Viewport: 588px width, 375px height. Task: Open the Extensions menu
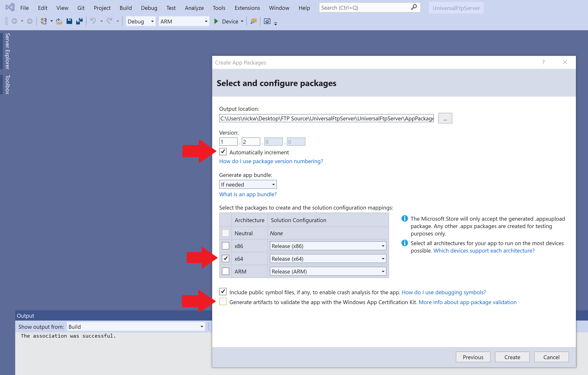tap(247, 8)
